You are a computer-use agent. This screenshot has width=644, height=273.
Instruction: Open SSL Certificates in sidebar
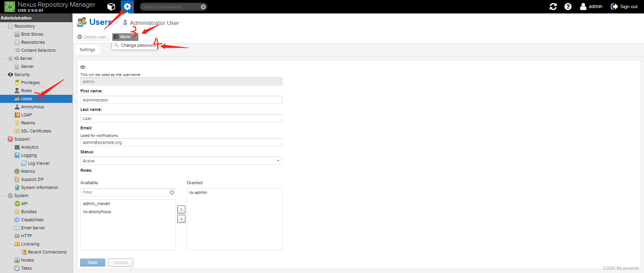36,131
